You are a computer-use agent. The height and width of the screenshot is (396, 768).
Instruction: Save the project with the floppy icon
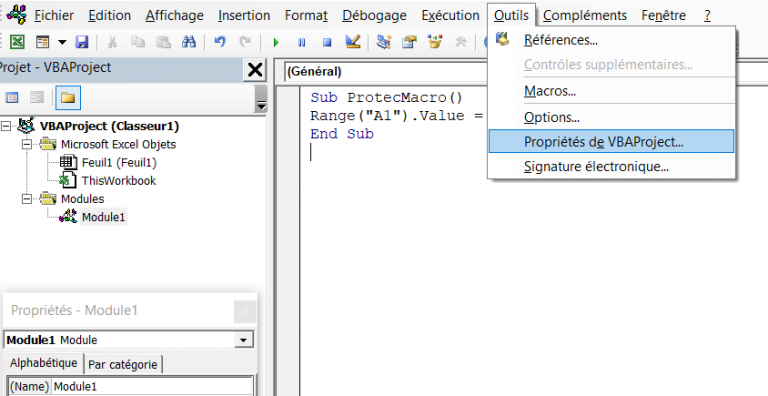(81, 42)
